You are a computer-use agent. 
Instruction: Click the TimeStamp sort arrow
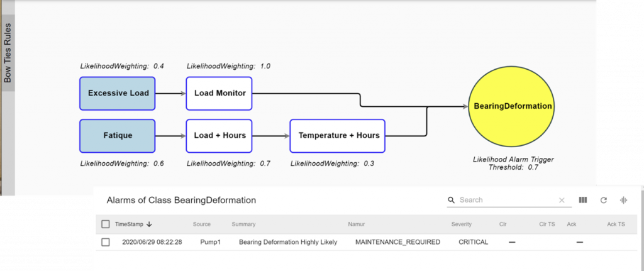[x=149, y=224]
